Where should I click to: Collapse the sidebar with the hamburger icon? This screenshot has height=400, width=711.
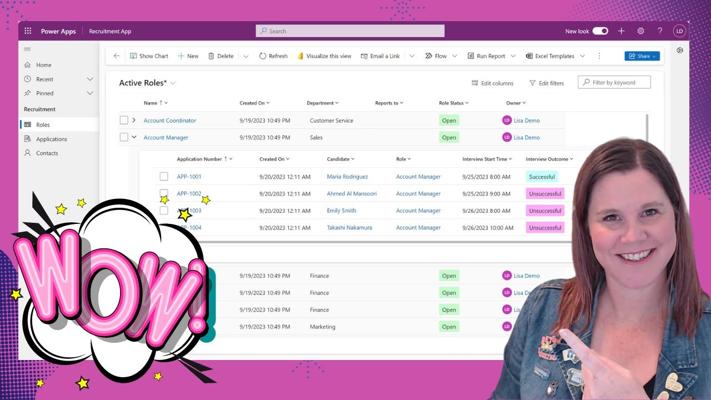tap(27, 49)
